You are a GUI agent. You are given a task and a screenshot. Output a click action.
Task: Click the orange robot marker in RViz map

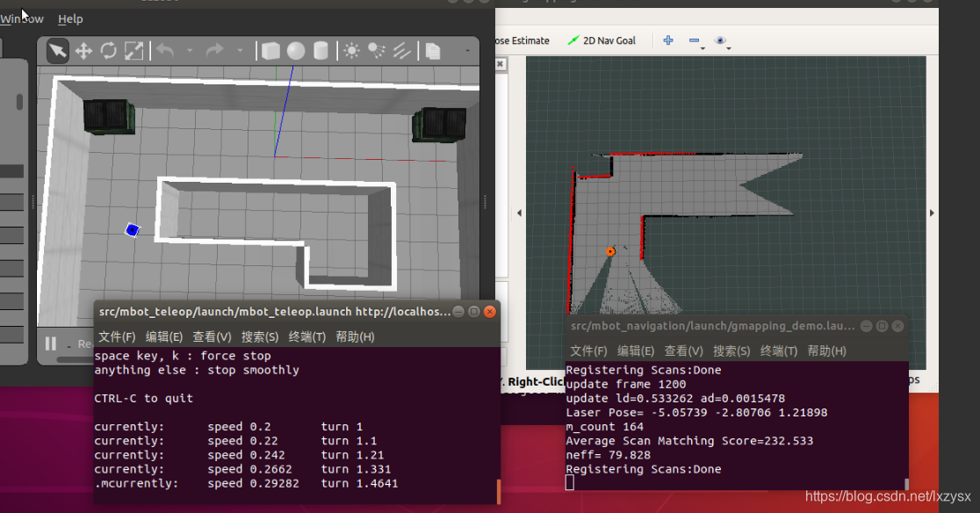tap(610, 251)
